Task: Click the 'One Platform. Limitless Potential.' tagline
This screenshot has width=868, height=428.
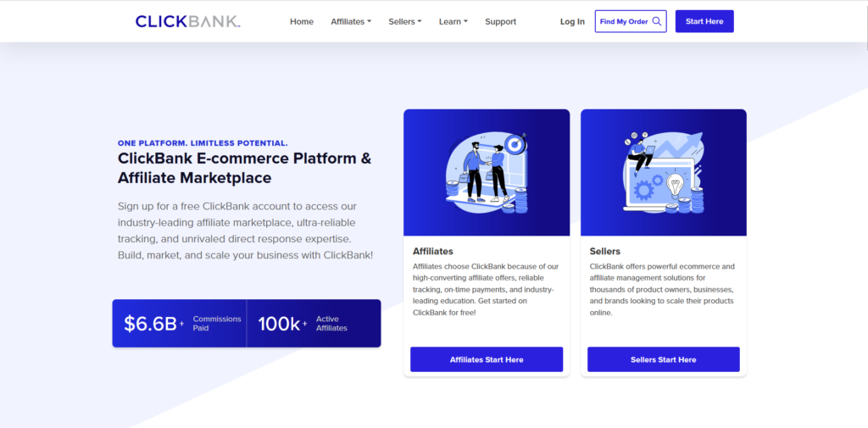Action: click(203, 143)
